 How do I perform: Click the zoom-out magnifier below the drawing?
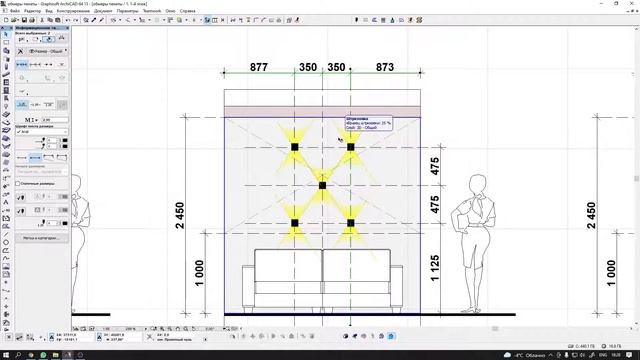(170, 329)
